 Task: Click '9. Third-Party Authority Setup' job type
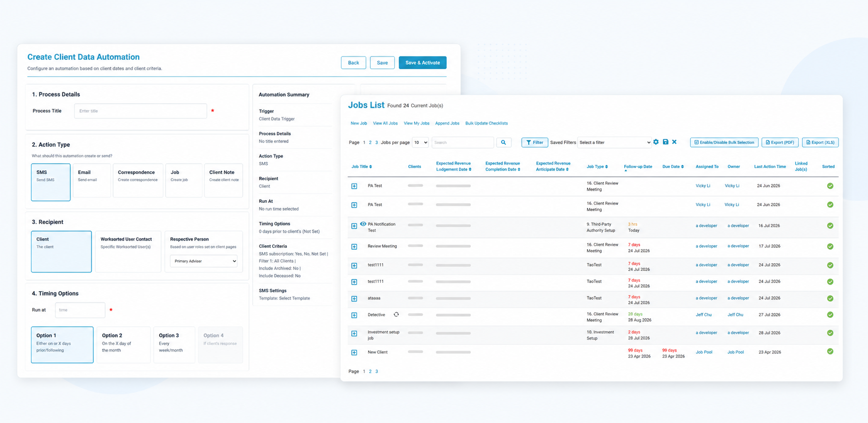[x=601, y=227]
